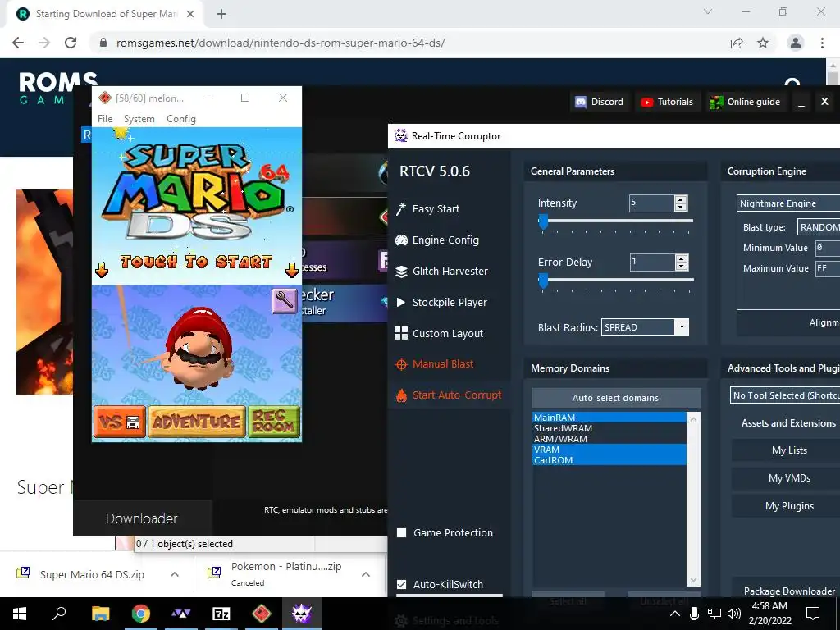Reload the romsgames page
Screen dimensions: 840x630
[71, 43]
